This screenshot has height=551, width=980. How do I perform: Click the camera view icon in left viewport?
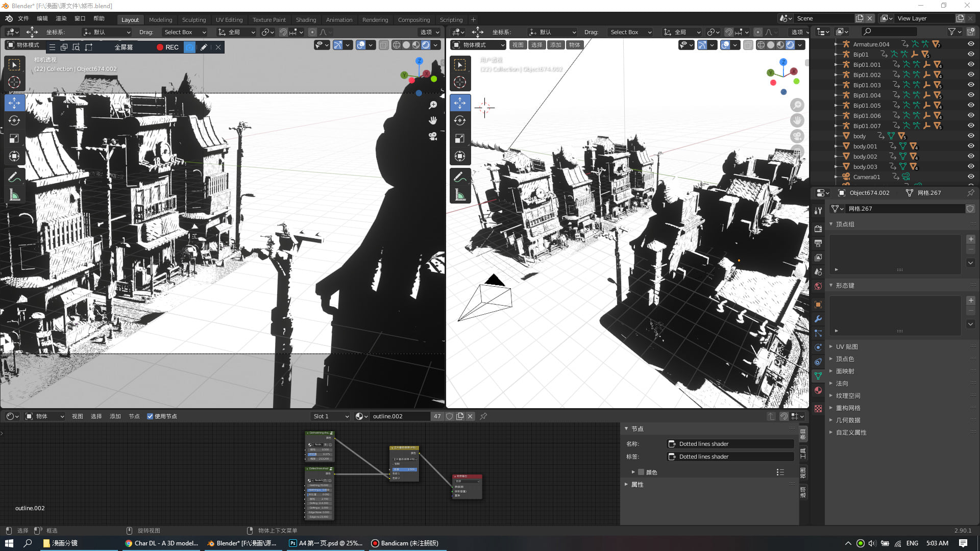tap(433, 136)
